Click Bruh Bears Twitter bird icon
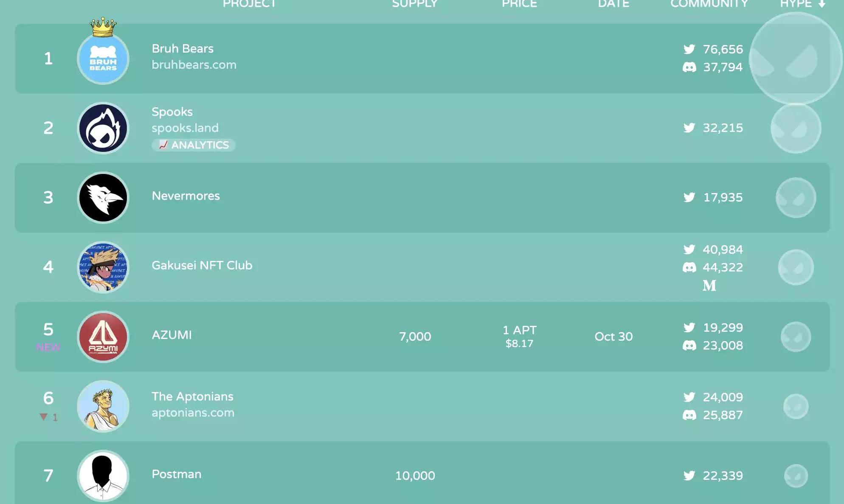The height and width of the screenshot is (504, 844). (689, 49)
